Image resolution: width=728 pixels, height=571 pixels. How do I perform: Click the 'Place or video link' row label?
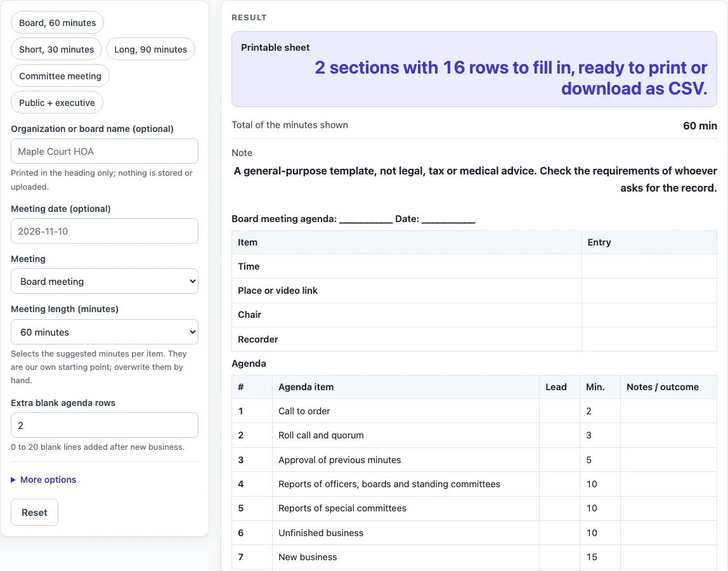coord(278,291)
